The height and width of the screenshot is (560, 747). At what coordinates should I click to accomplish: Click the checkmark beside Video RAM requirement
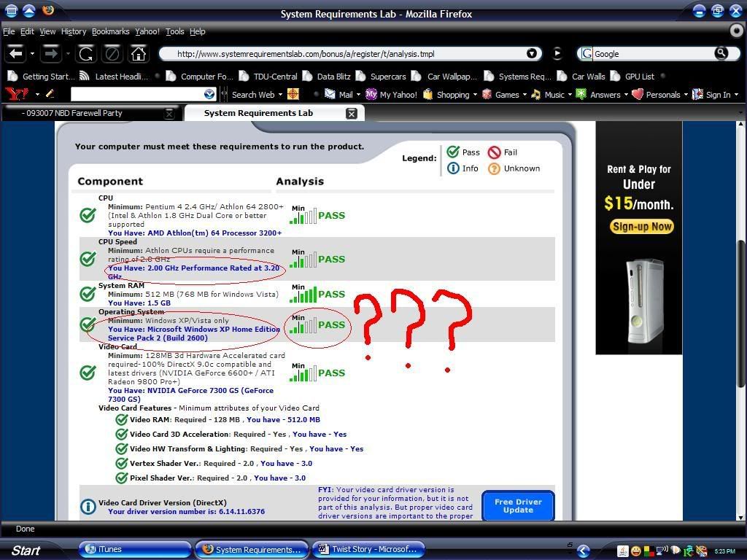(x=122, y=419)
